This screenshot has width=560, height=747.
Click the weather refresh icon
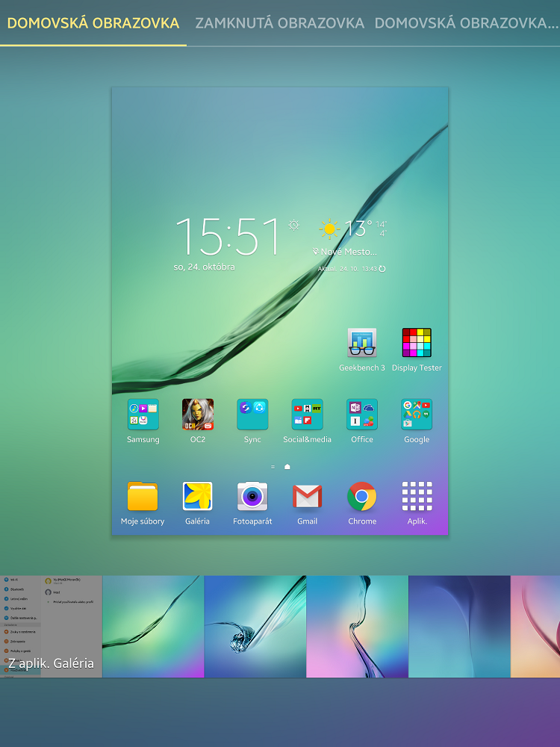tap(382, 268)
